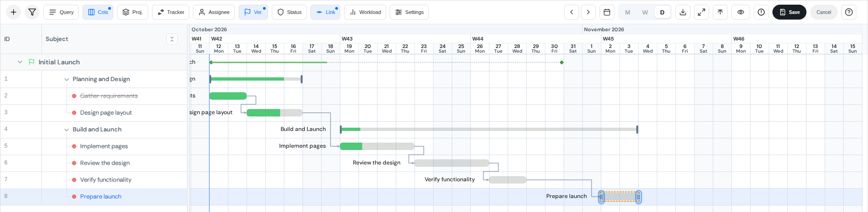Save the Gantt changes
The height and width of the screenshot is (212, 868).
pos(789,12)
